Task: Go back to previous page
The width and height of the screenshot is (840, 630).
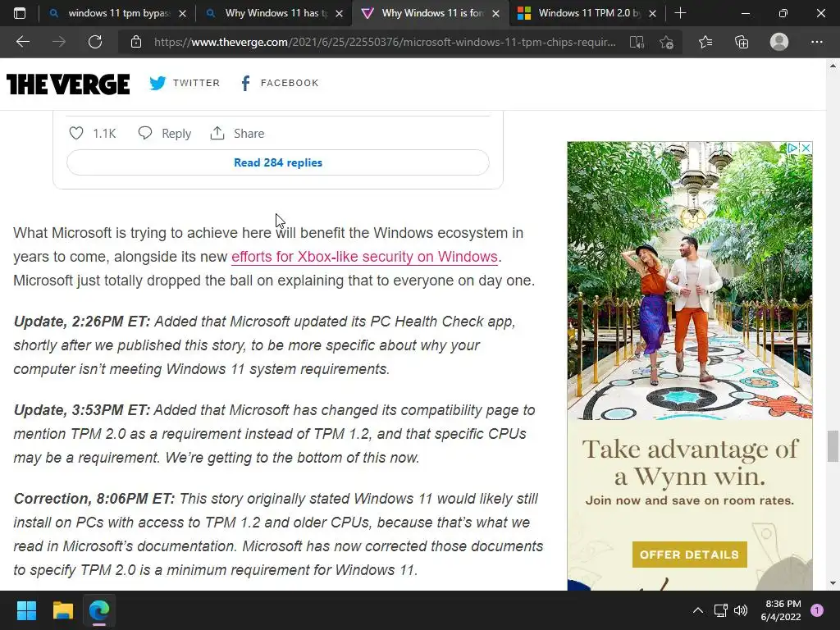Action: point(23,42)
